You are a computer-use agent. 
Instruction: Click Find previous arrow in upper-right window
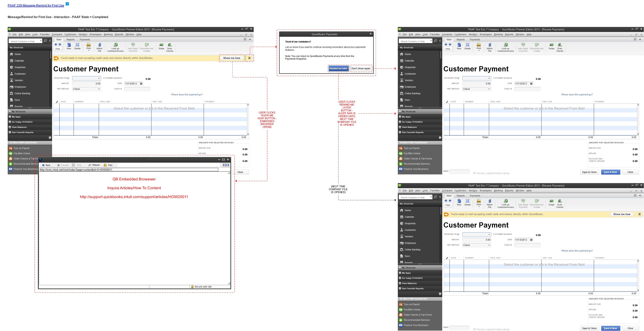(x=446, y=45)
